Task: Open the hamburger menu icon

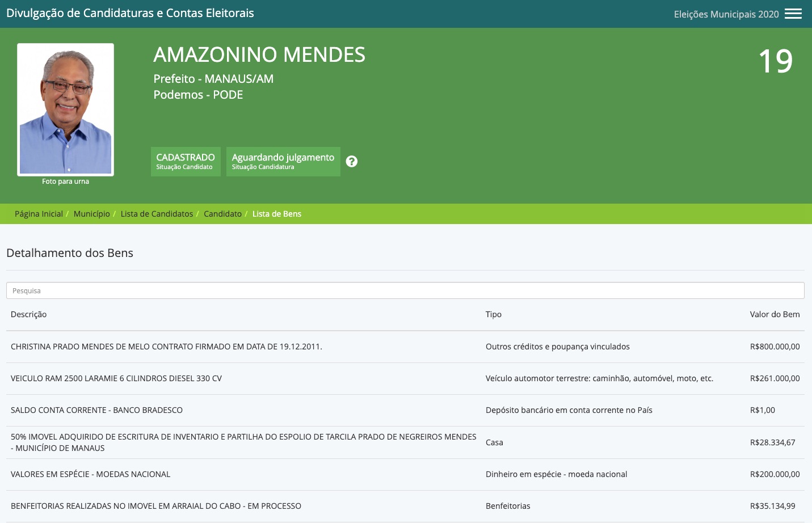Action: pos(793,14)
